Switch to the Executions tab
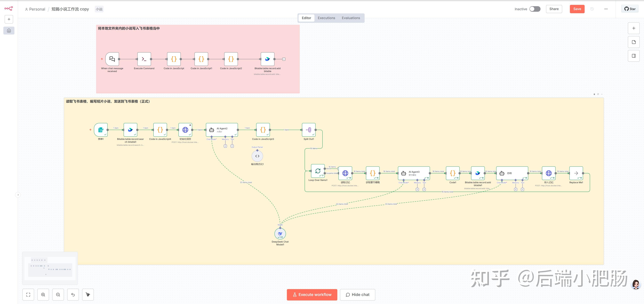The width and height of the screenshot is (644, 304). coord(326,18)
